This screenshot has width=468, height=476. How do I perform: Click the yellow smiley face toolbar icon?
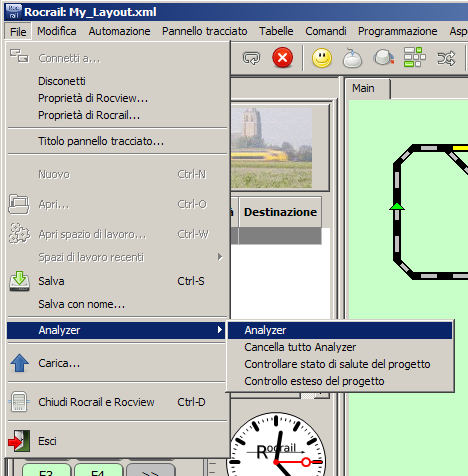pos(322,58)
